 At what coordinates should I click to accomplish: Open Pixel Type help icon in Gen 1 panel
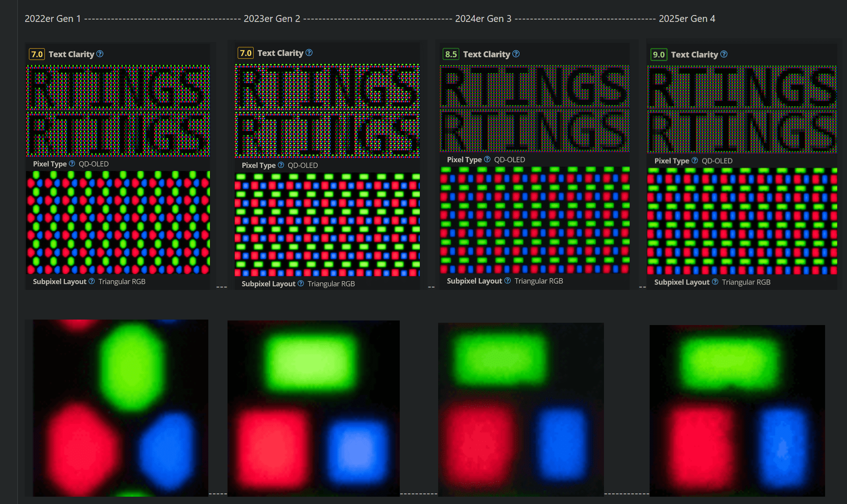pos(72,163)
